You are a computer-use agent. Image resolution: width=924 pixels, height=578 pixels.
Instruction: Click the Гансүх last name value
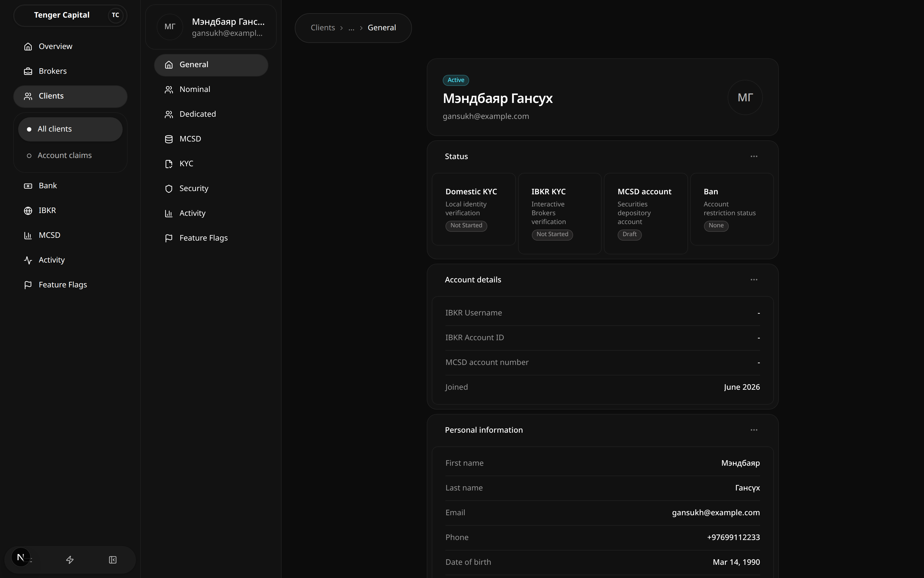coord(747,488)
